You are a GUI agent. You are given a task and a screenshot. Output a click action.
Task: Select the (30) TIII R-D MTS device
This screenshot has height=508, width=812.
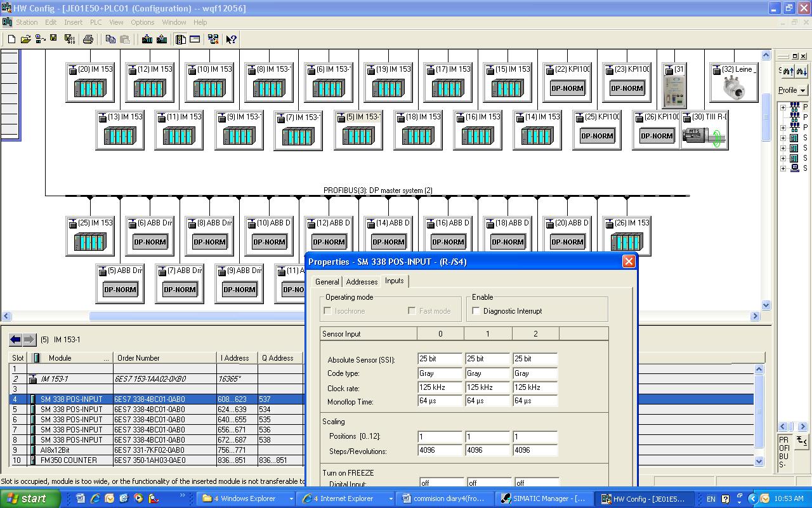[704, 130]
